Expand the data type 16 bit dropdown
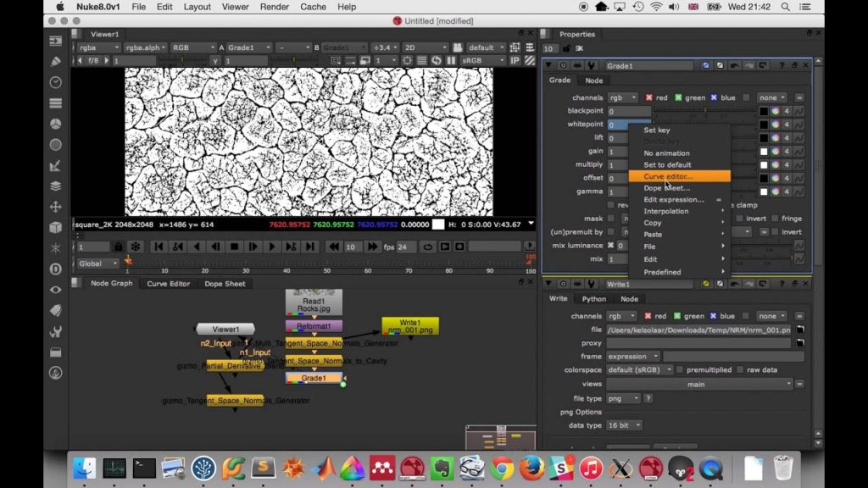The width and height of the screenshot is (868, 488). tap(625, 425)
